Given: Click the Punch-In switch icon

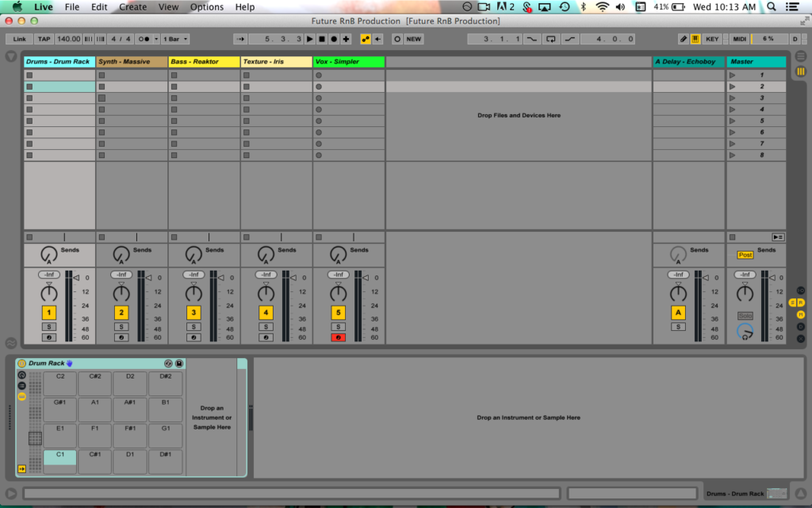Looking at the screenshot, I should point(532,39).
